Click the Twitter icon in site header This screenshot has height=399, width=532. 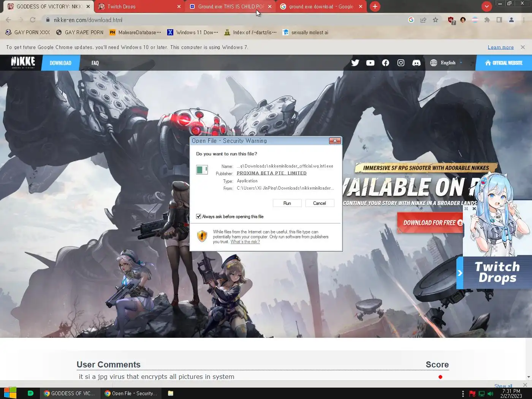pos(355,63)
